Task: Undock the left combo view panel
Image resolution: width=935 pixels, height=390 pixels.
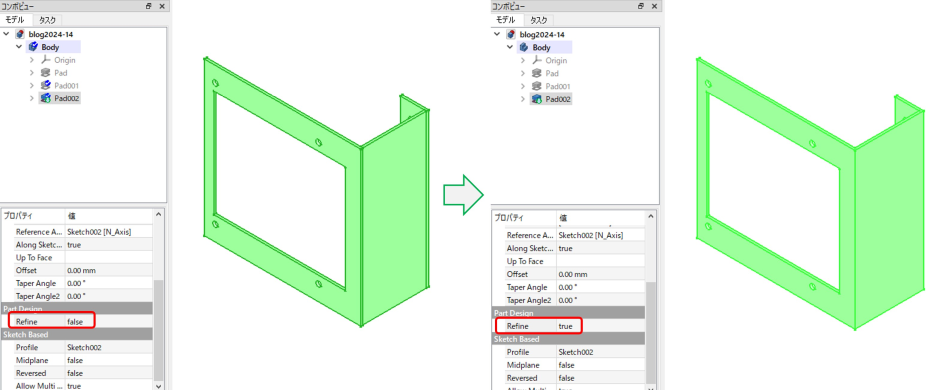Action: coord(148,6)
